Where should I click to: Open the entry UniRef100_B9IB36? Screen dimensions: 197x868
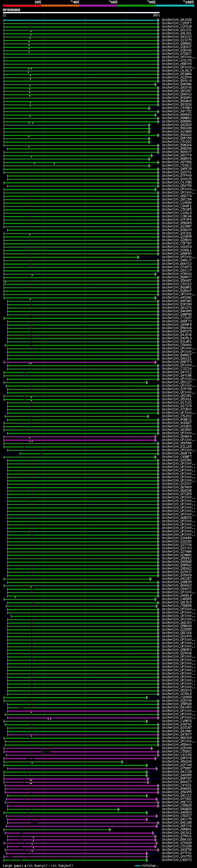[177, 104]
